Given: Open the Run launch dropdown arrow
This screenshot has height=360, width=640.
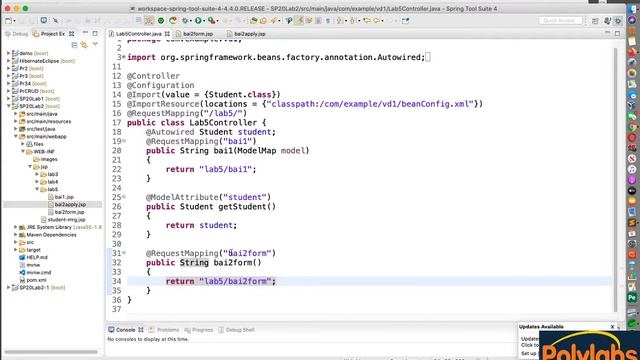Looking at the screenshot, I should coord(204,21).
